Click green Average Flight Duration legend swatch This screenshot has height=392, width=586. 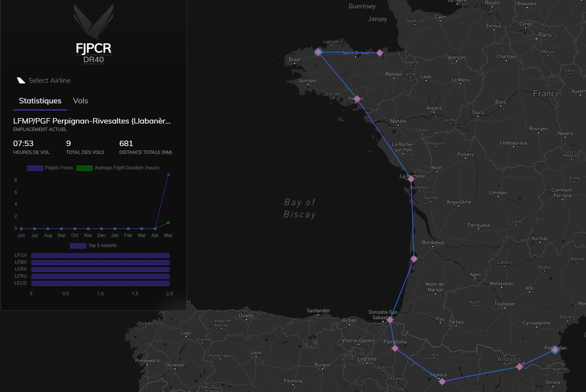click(84, 168)
